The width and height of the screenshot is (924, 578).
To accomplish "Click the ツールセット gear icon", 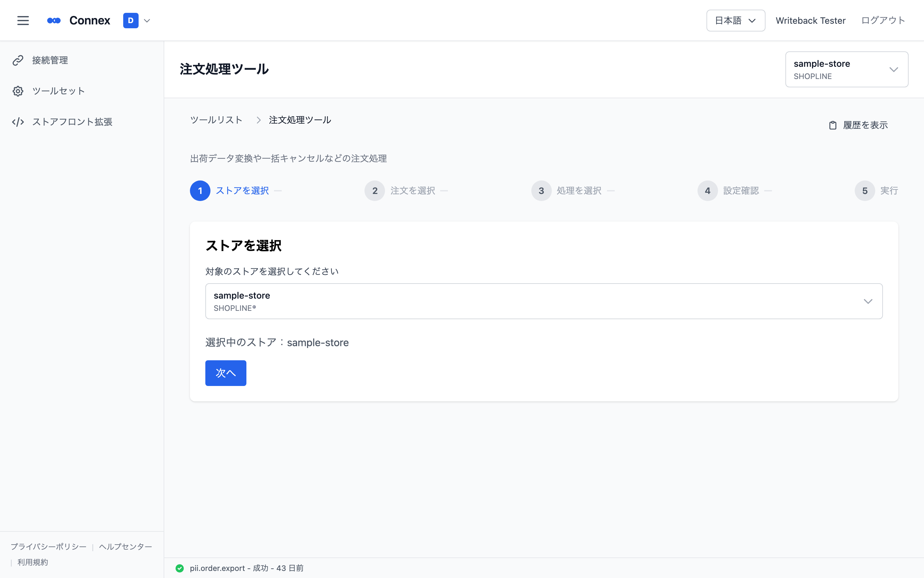I will click(18, 91).
